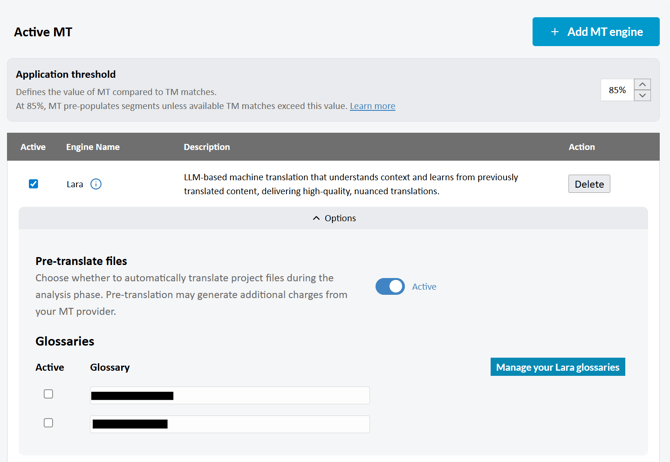Open the Learn more link
Image resolution: width=670 pixels, height=462 pixels.
click(x=372, y=106)
